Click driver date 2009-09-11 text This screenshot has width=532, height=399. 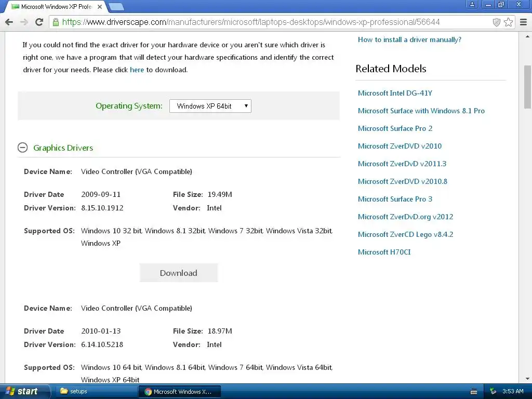(101, 194)
